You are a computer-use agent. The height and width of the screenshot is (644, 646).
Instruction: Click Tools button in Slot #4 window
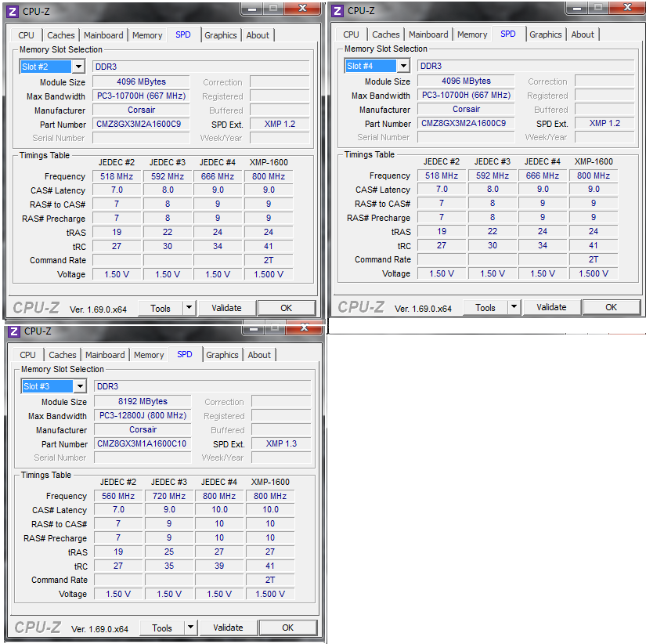(485, 307)
